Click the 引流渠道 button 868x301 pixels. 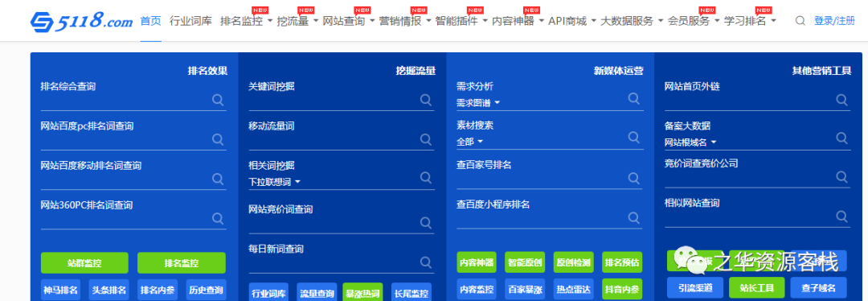tap(694, 287)
